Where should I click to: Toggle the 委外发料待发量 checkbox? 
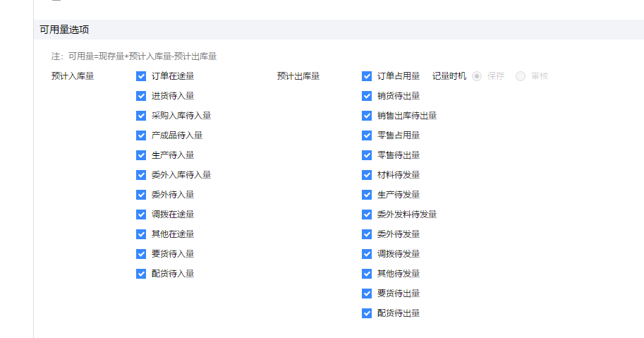click(367, 215)
